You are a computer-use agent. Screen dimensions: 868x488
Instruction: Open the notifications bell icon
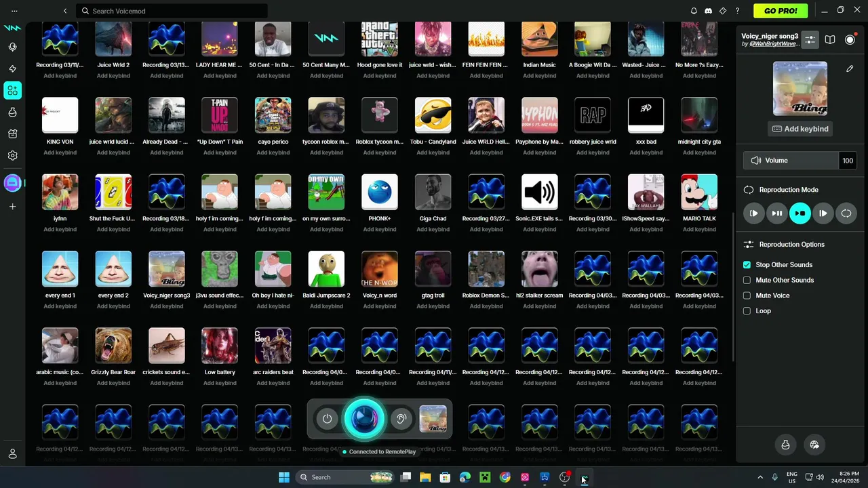click(694, 11)
